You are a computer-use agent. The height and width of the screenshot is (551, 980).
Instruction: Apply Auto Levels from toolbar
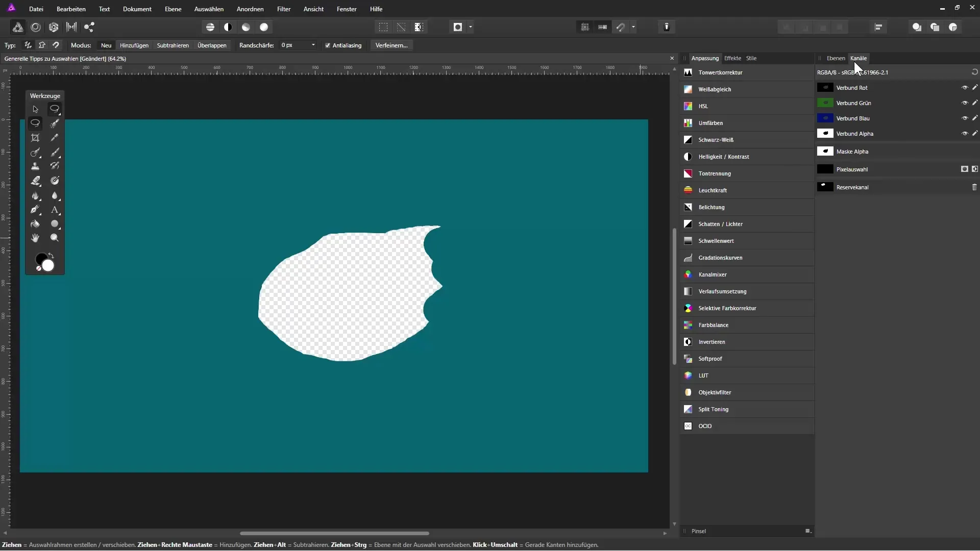pyautogui.click(x=210, y=27)
